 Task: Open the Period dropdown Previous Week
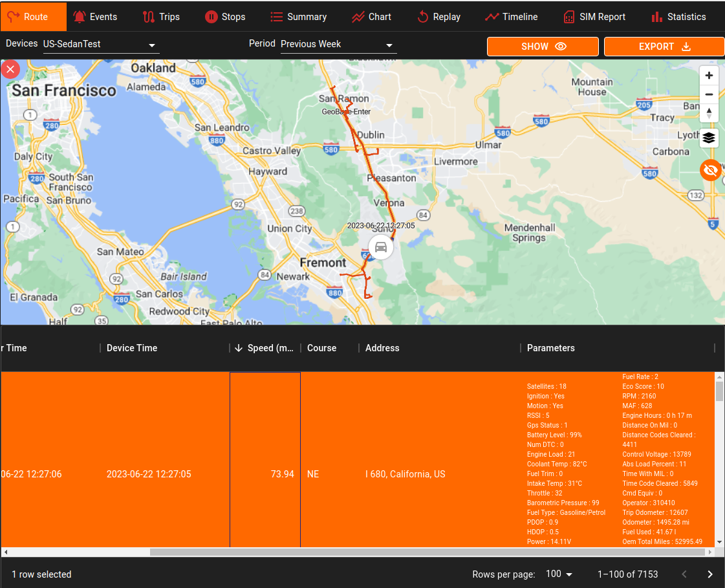[338, 45]
